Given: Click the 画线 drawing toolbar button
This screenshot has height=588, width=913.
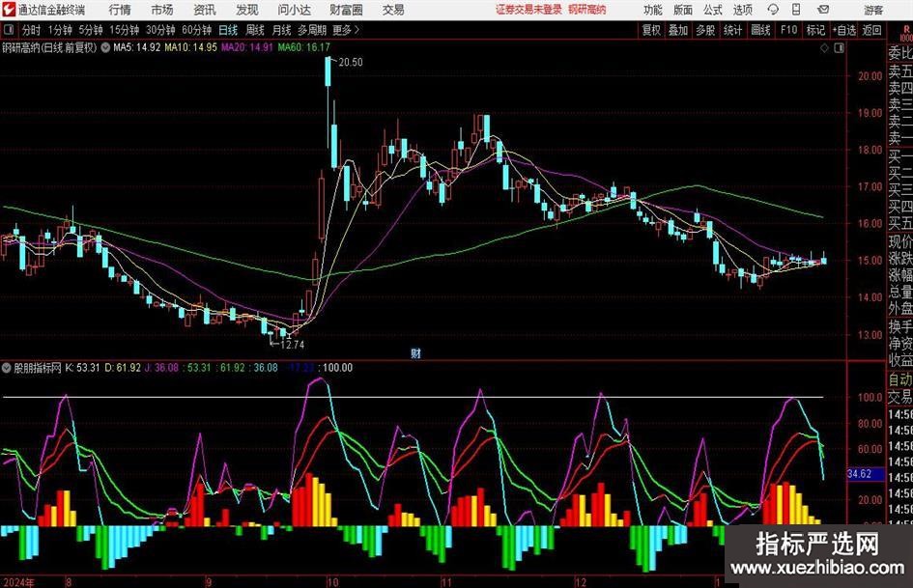Looking at the screenshot, I should pyautogui.click(x=760, y=30).
